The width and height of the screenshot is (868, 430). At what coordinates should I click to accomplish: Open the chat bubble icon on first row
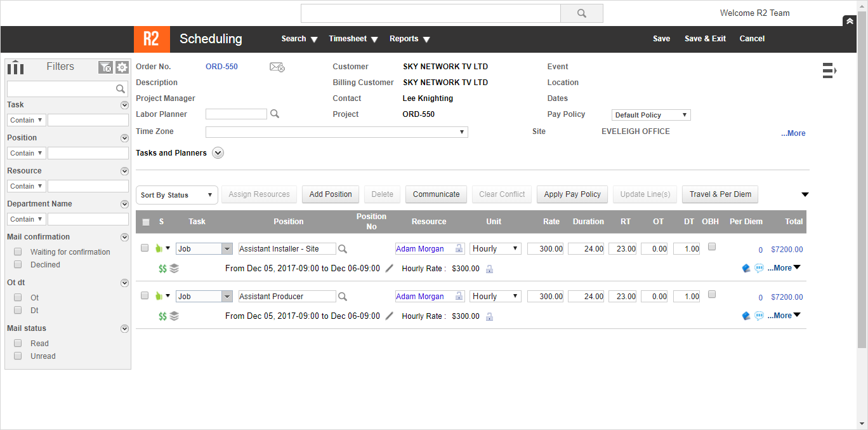759,268
